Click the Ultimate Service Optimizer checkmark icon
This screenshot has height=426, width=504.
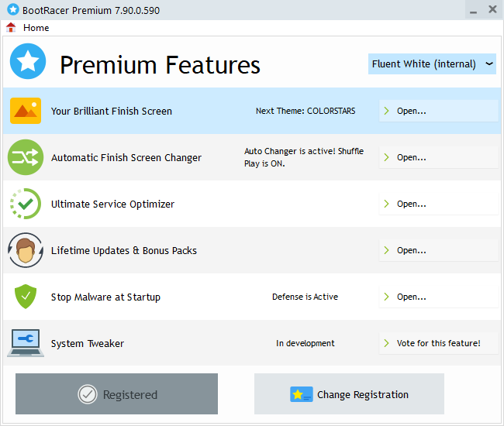26,204
